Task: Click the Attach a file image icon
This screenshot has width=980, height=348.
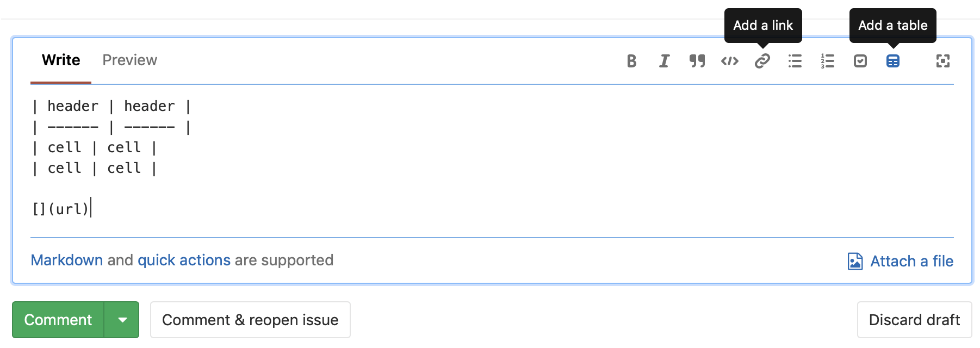Action: coord(855,261)
